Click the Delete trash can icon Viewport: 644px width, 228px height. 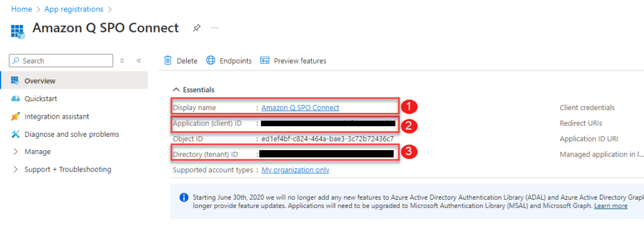[167, 60]
